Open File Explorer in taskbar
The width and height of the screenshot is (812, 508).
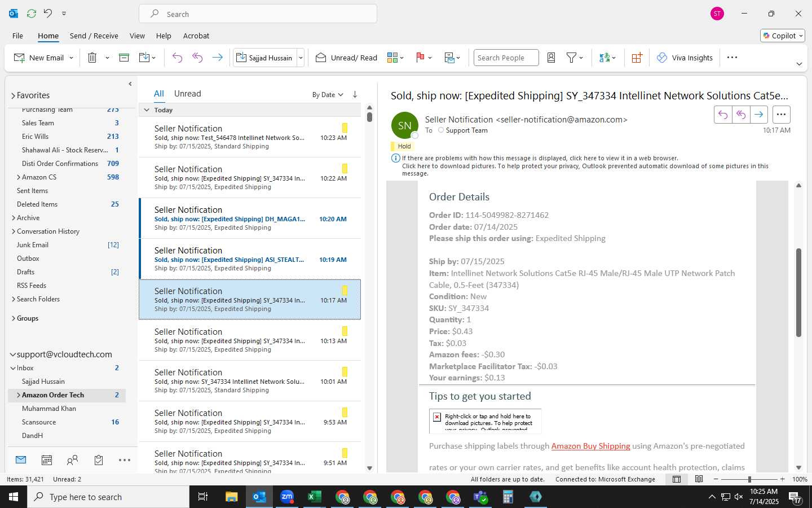click(x=232, y=497)
